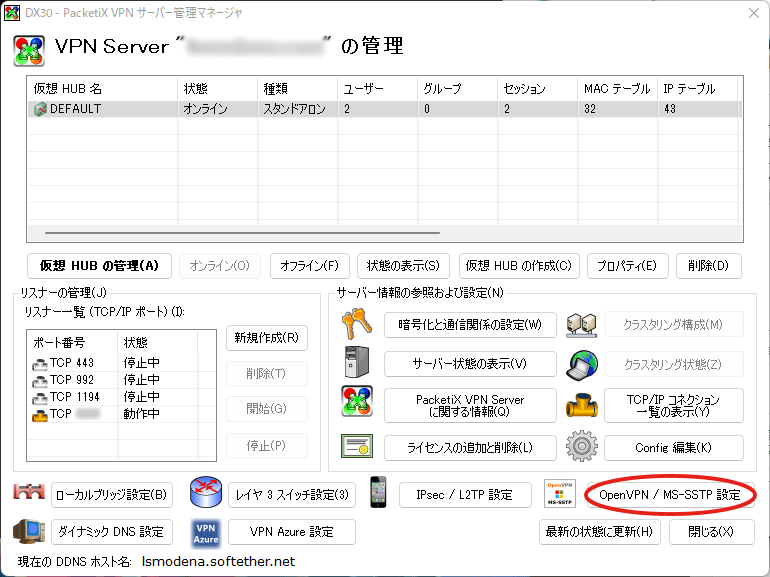Refresh with 最新の状態に更新(H)
This screenshot has height=577, width=770.
600,532
